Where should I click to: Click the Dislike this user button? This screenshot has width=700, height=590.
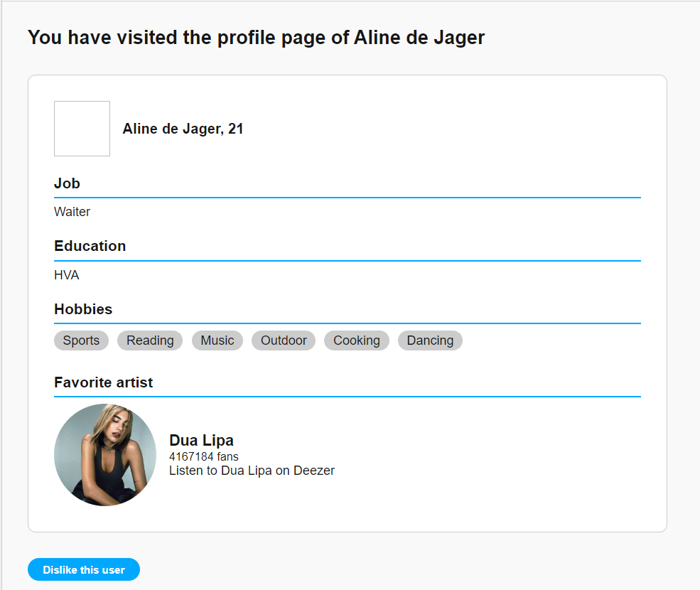[x=84, y=570]
